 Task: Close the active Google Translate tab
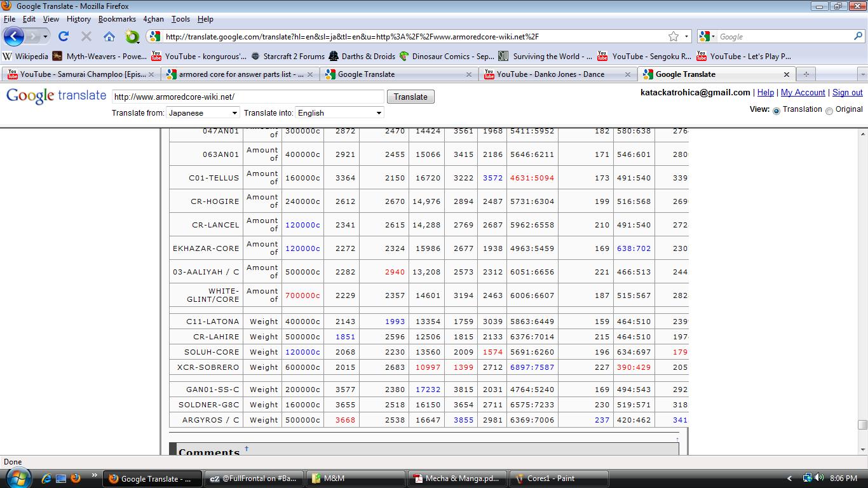click(x=786, y=74)
